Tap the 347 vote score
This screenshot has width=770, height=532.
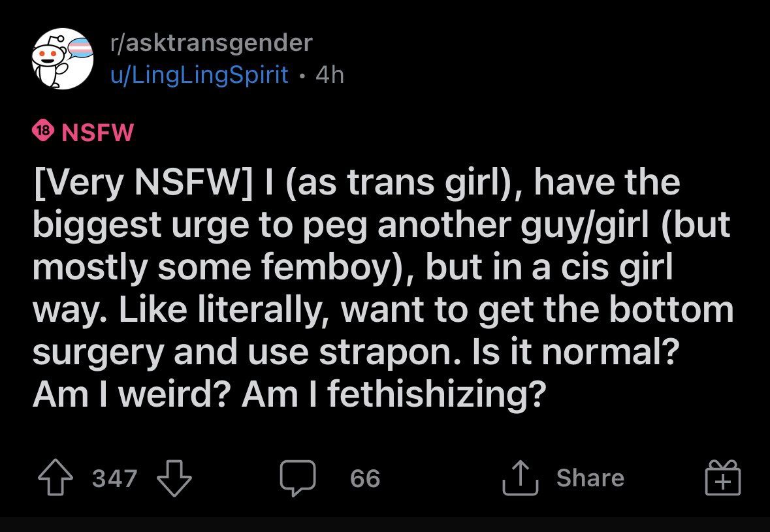[114, 478]
